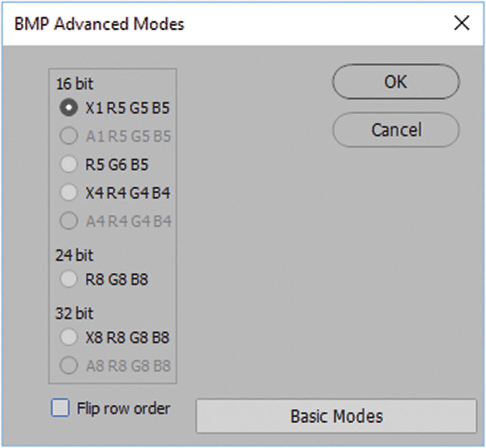Viewport: 486px width, 448px height.
Task: Close the BMP Advanced Modes dialog
Action: pyautogui.click(x=461, y=23)
